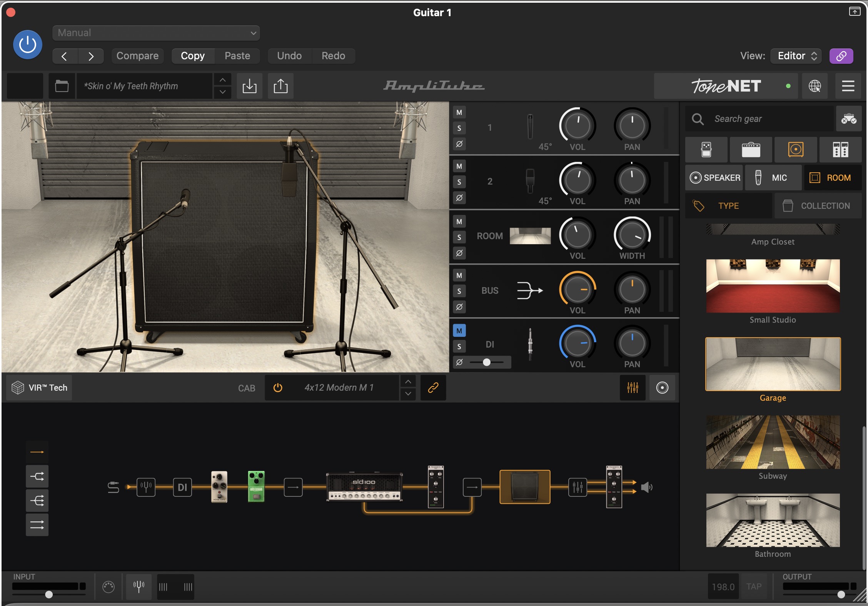Image resolution: width=868 pixels, height=606 pixels.
Task: Open the ToneNET panel
Action: tap(726, 86)
